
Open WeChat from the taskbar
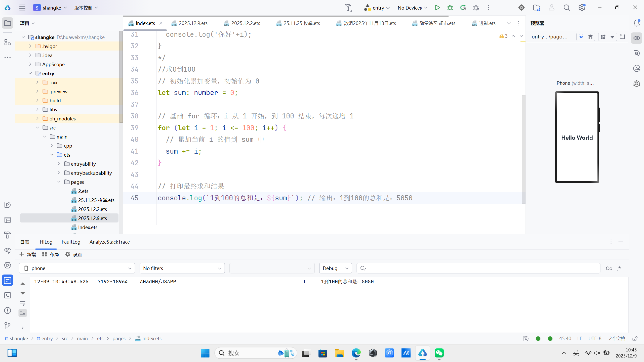pos(439,353)
